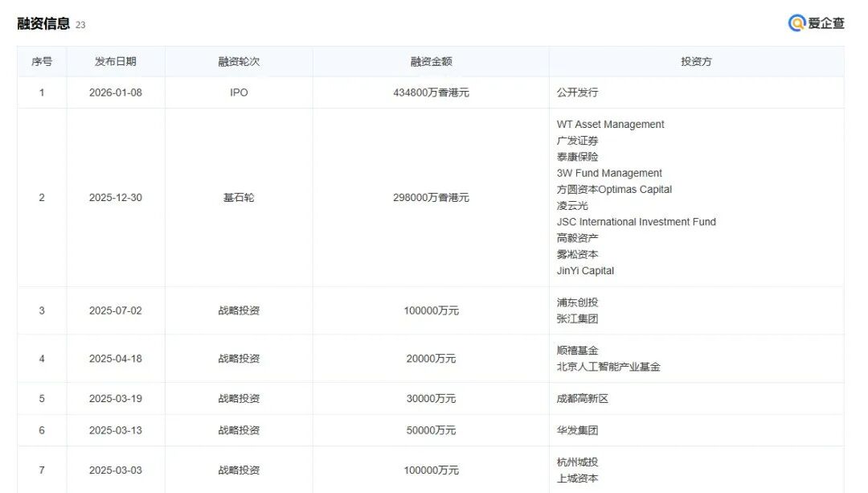
Task: Click 战略投资 in the 2025-03-19 row
Action: [239, 399]
